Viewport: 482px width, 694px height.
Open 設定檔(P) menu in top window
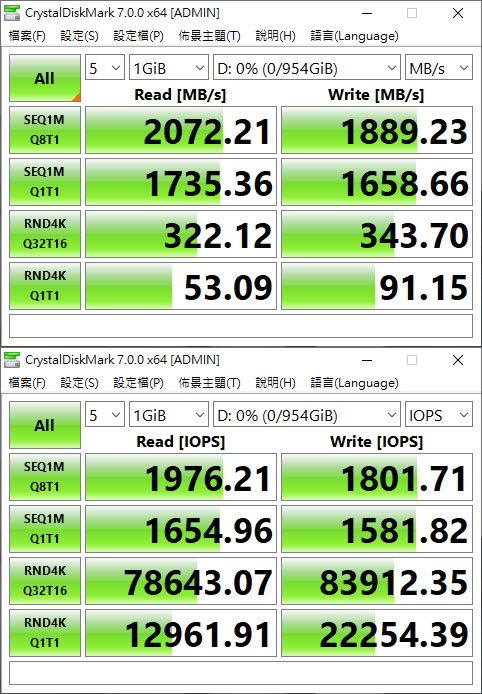point(139,36)
